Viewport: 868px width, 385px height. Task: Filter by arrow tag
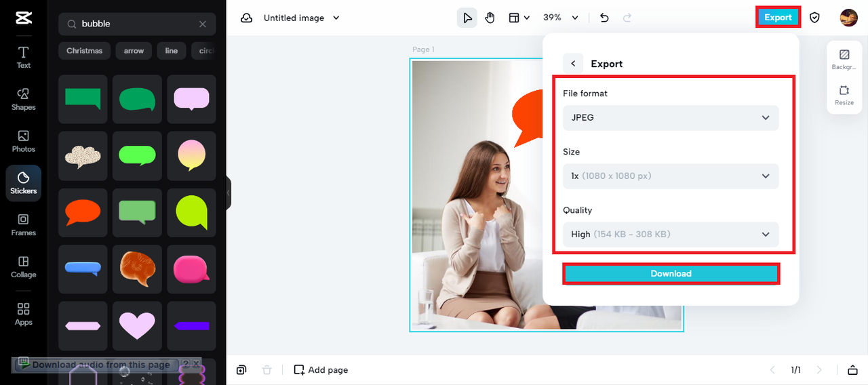point(134,51)
